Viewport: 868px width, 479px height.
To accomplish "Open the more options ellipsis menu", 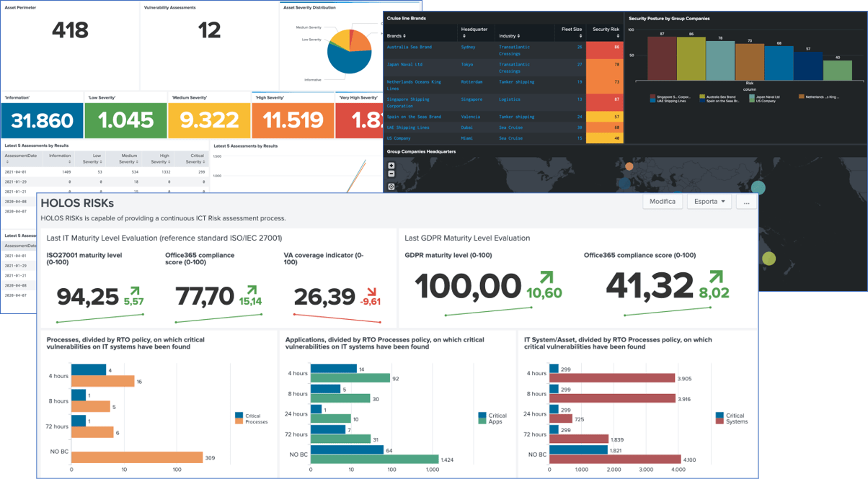I will [746, 202].
